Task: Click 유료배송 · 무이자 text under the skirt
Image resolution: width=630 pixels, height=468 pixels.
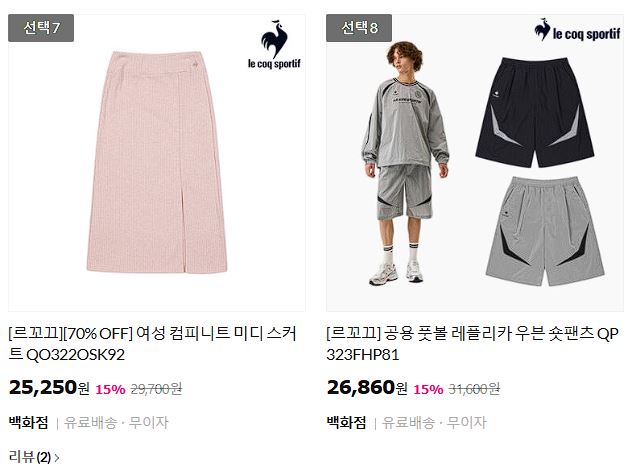Action: [x=116, y=422]
